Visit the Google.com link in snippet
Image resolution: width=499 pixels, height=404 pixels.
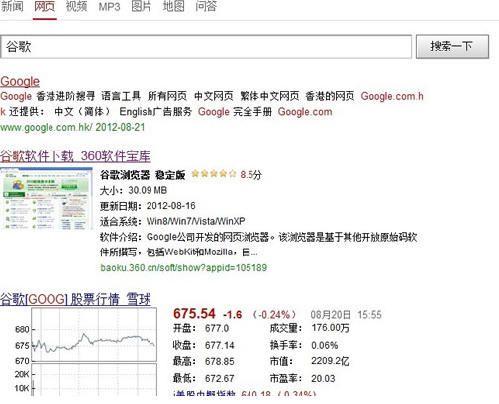[305, 112]
